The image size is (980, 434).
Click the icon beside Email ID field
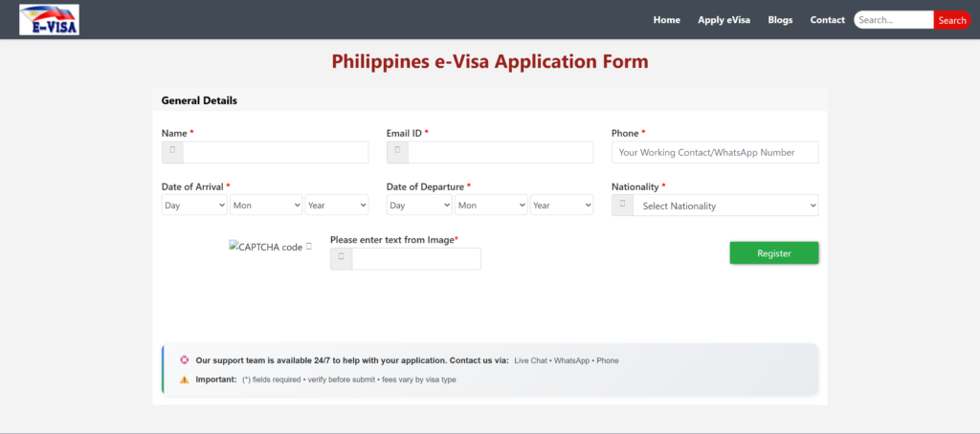click(397, 152)
